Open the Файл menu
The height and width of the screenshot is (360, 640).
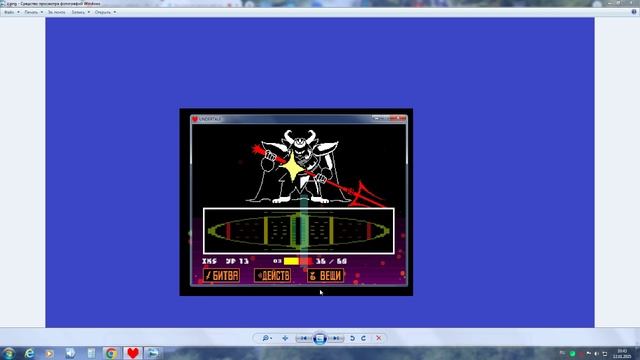click(x=9, y=12)
